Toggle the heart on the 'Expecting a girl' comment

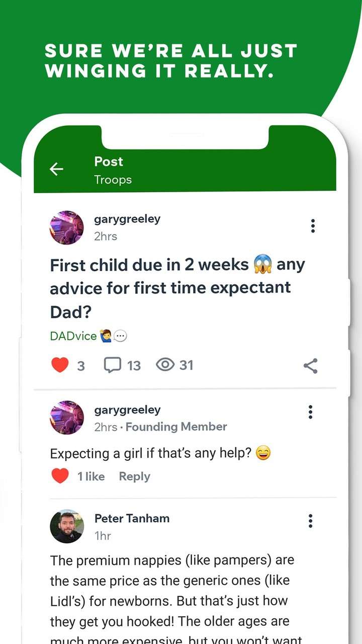[x=60, y=476]
